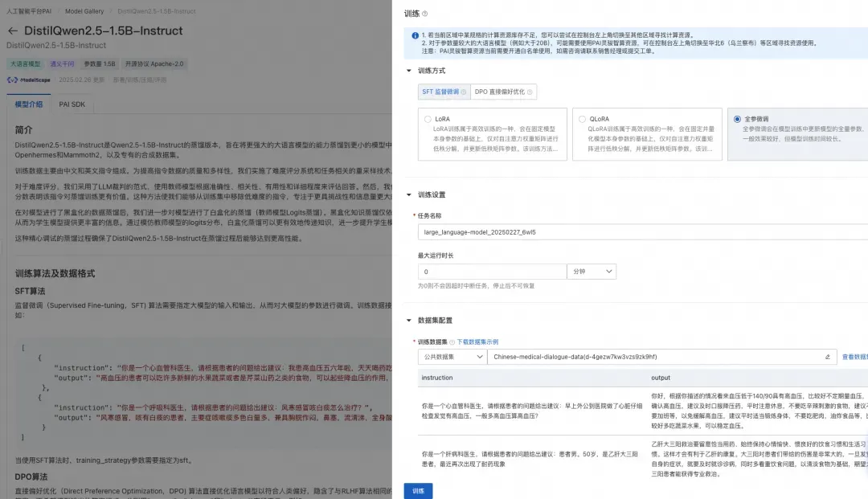Click the 下载数据集示例 link

click(477, 342)
